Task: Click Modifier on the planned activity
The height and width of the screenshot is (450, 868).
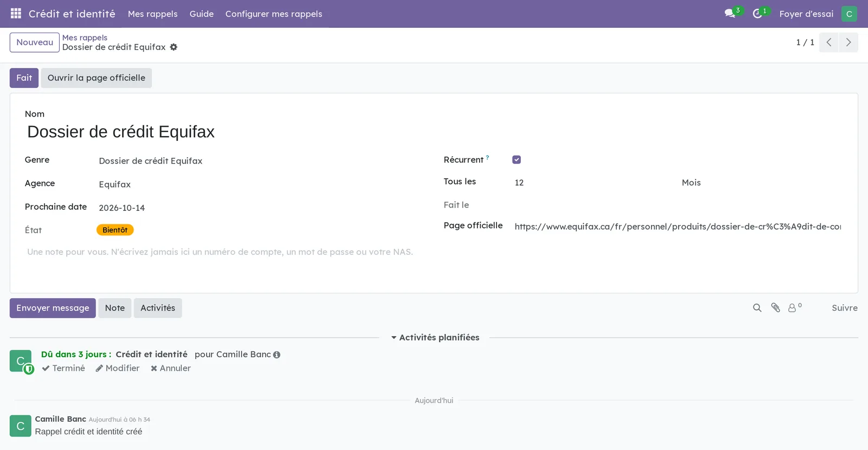Action: click(x=118, y=368)
